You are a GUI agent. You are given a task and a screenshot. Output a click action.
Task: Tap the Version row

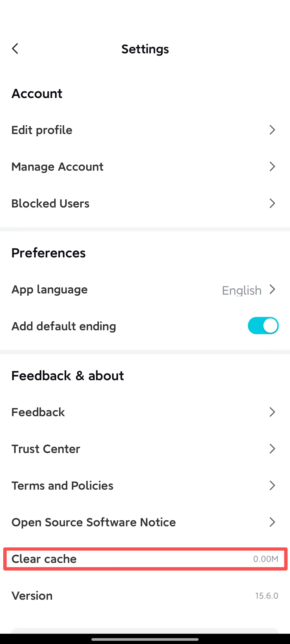pos(32,596)
